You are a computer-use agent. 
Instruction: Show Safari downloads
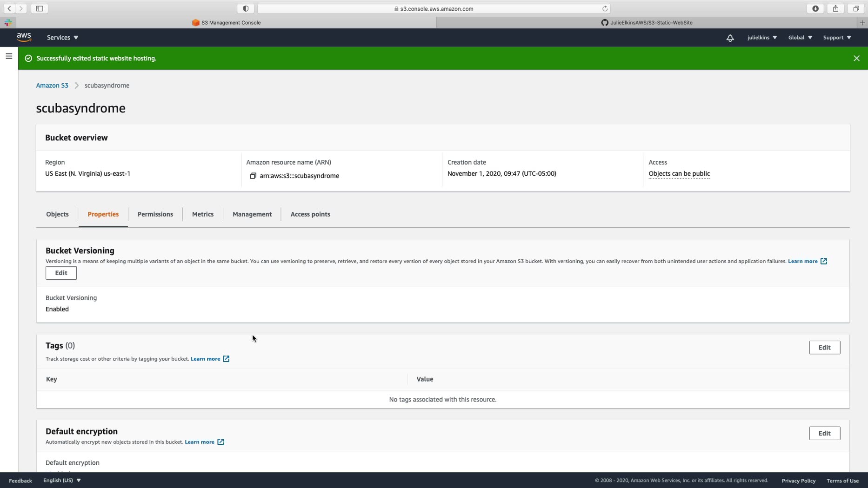click(815, 8)
